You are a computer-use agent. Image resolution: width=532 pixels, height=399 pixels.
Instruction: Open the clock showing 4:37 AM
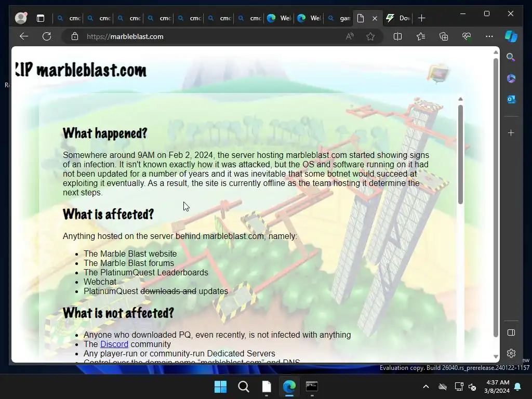[497, 387]
